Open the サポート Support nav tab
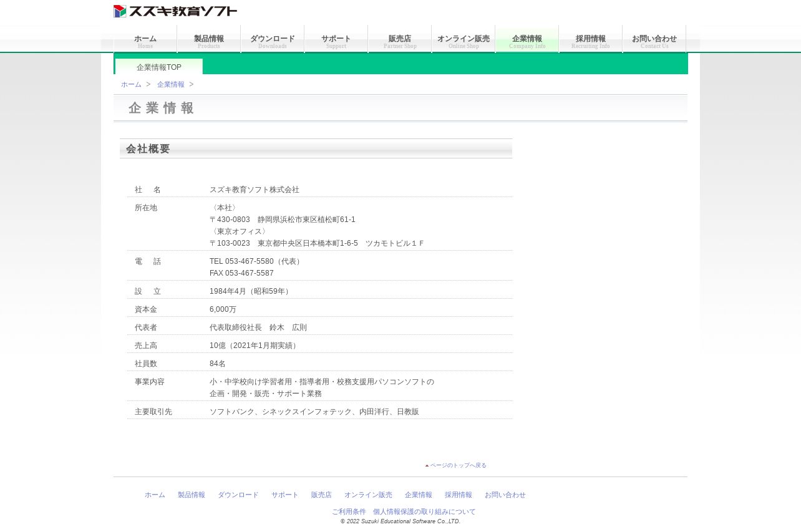The height and width of the screenshot is (532, 801). pos(336,39)
